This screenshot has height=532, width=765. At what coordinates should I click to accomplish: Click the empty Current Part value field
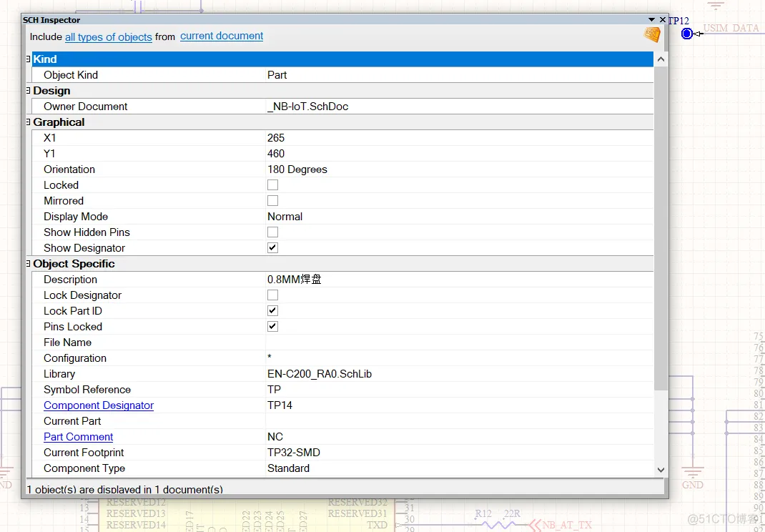pos(459,420)
